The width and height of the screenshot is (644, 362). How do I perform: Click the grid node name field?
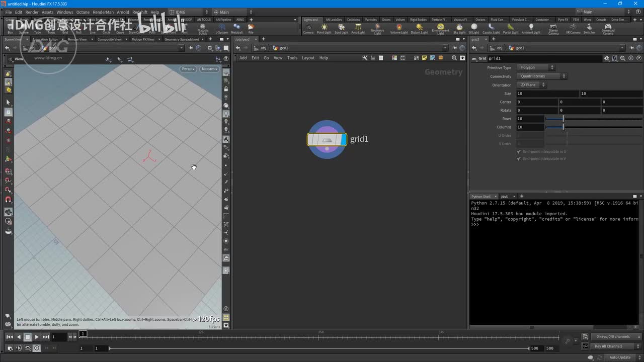point(544,58)
